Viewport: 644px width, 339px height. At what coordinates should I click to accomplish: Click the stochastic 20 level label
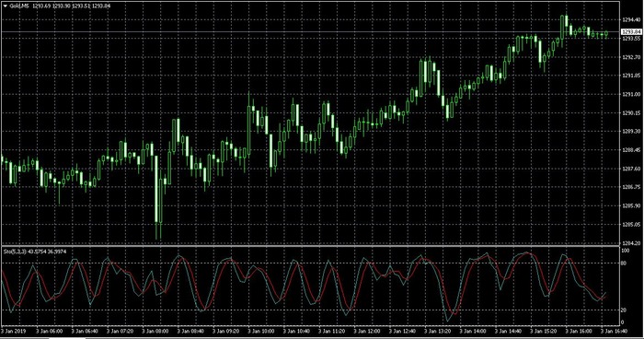[x=624, y=310]
